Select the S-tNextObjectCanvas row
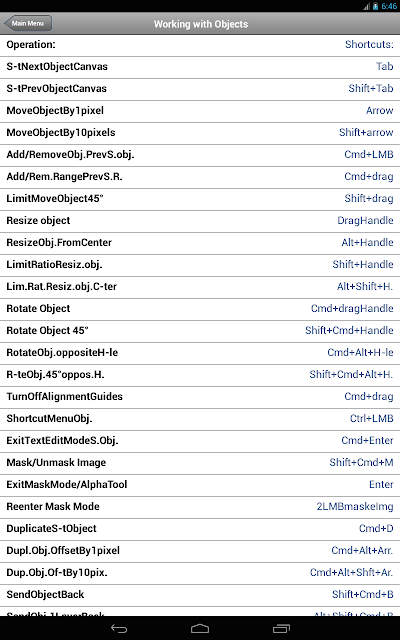 click(x=200, y=67)
